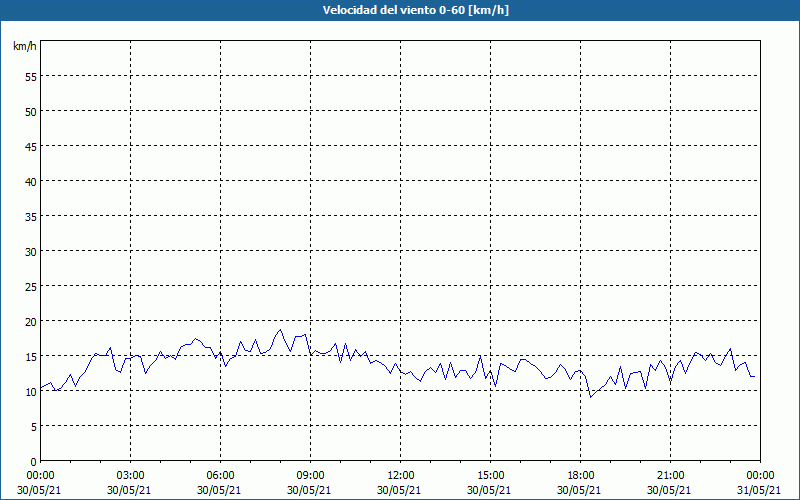The width and height of the screenshot is (800, 500).
Task: Click the 30/05/21 date under 09:00
Action: pos(309,490)
